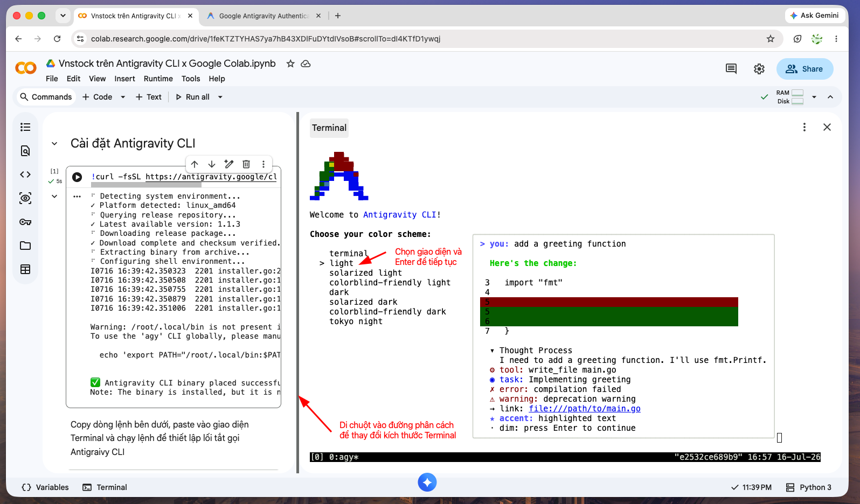The height and width of the screenshot is (504, 860).
Task: Star the notebook title
Action: (290, 64)
